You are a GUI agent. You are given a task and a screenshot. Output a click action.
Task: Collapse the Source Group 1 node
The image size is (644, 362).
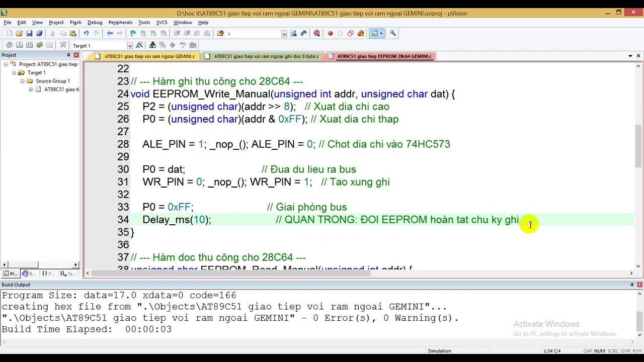(23, 81)
